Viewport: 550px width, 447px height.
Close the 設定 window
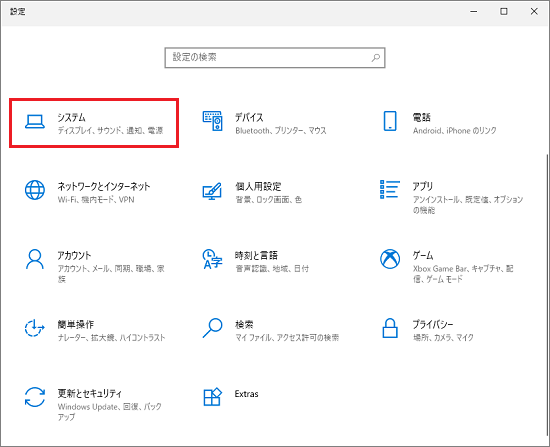pos(534,12)
